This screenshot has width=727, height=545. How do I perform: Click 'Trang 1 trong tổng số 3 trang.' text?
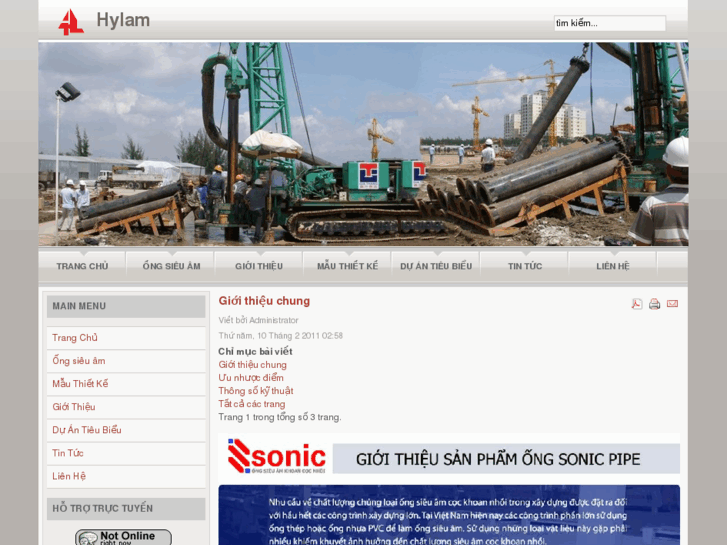point(280,417)
